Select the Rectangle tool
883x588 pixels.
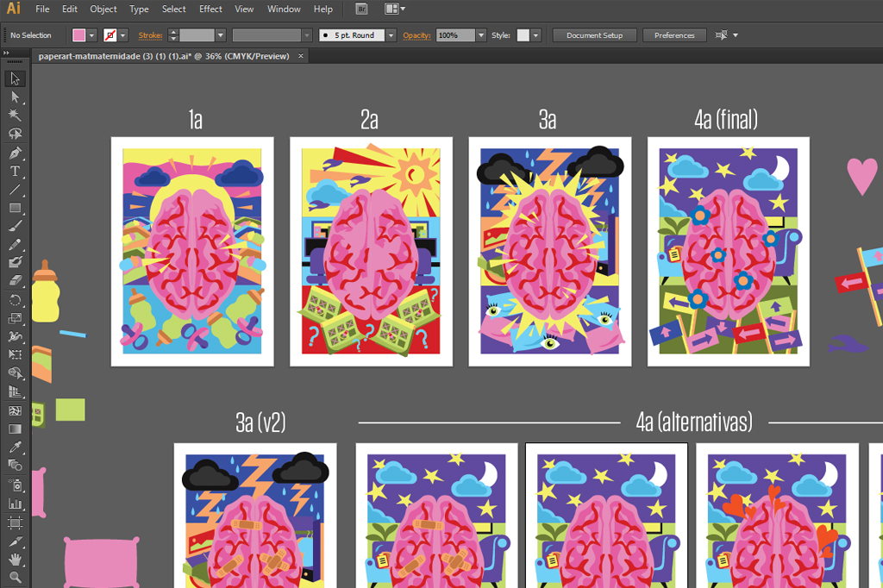click(x=16, y=208)
